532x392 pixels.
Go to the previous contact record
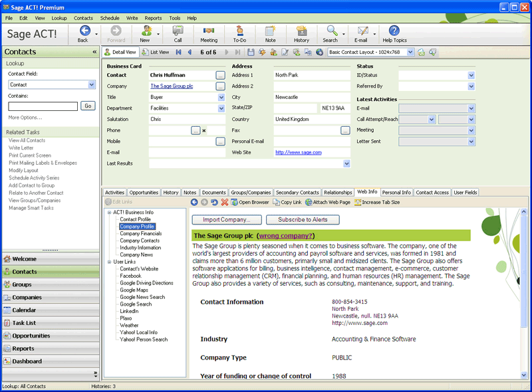pyautogui.click(x=190, y=52)
